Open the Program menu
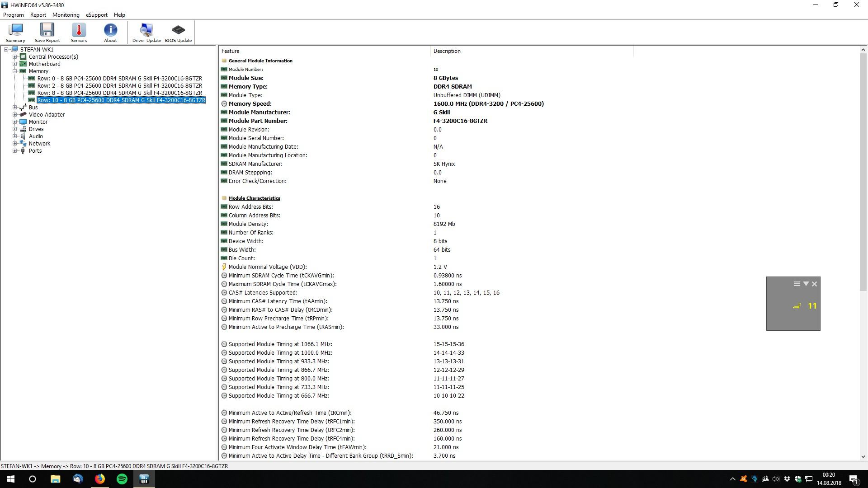The width and height of the screenshot is (868, 488). (x=14, y=15)
